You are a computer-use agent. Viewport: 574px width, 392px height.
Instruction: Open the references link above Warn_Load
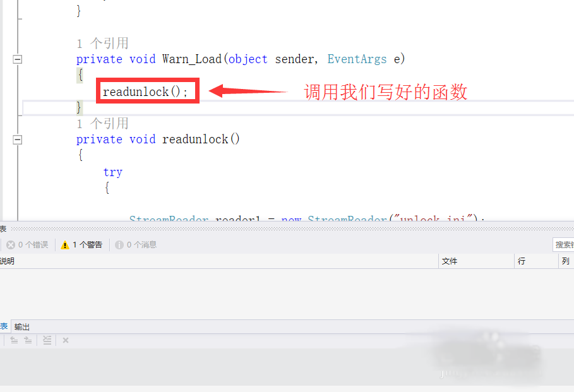click(102, 43)
